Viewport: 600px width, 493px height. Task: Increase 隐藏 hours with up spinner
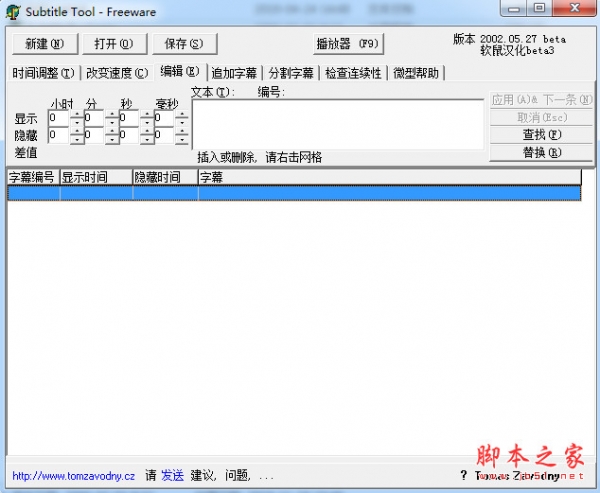(77, 131)
